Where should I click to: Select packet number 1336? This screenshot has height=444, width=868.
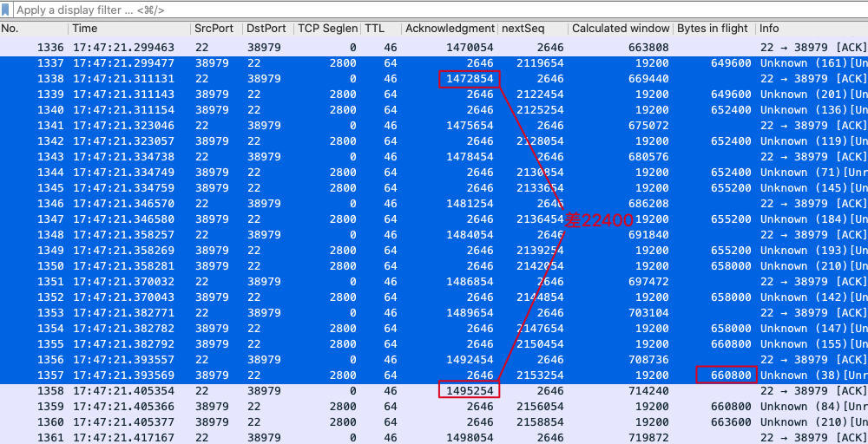(347, 48)
